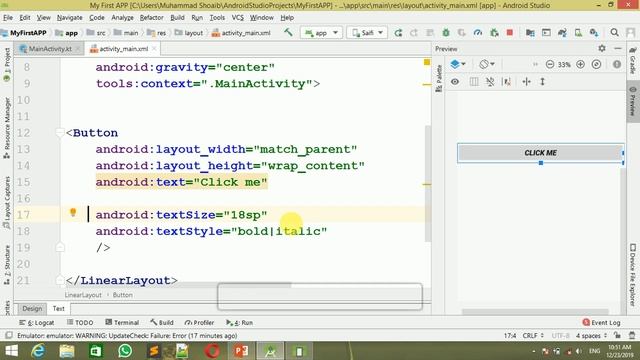Click the yellow warning stripe marker at top
The image size is (640, 360).
click(x=427, y=62)
